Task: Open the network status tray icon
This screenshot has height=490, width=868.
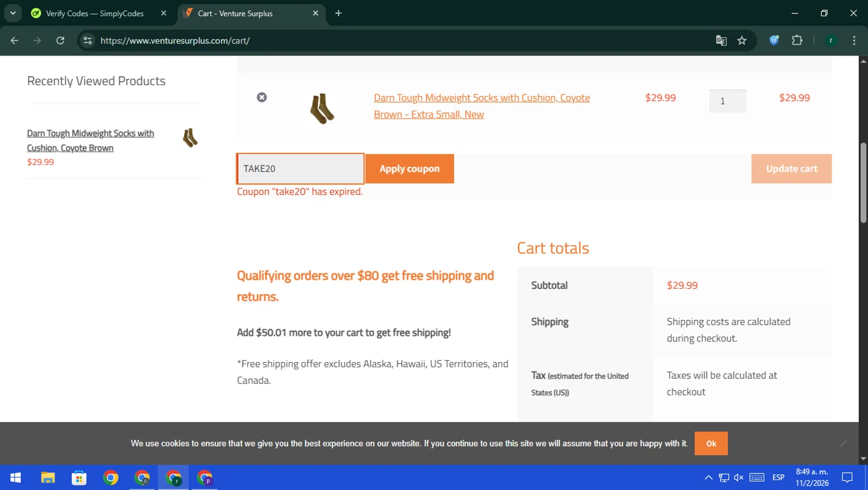Action: click(724, 478)
